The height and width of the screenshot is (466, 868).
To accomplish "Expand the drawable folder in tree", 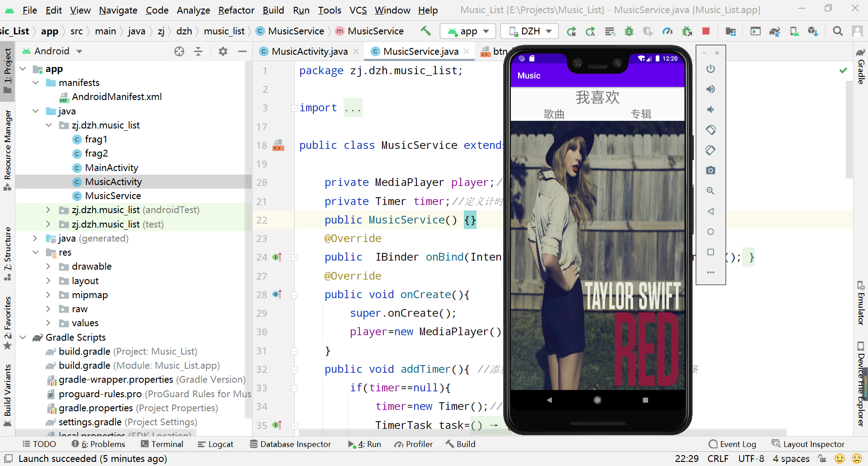I will click(x=48, y=266).
